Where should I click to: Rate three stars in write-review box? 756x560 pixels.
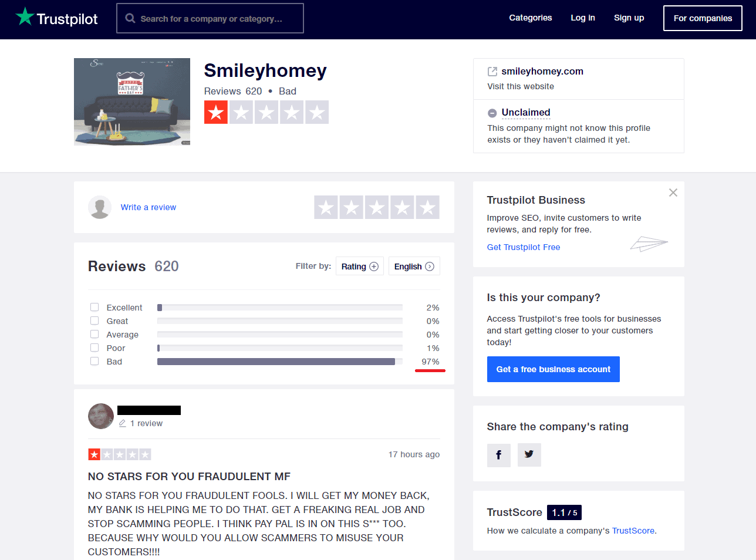point(377,207)
